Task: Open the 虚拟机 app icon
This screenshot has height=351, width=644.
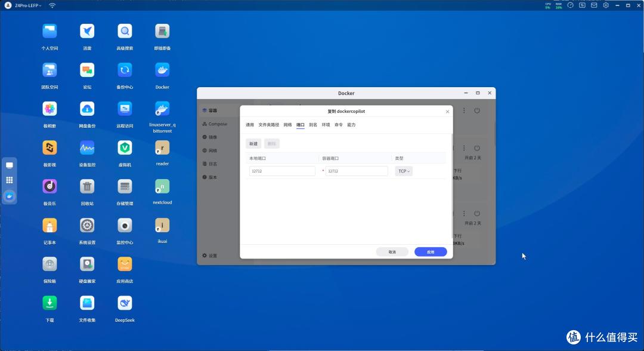Action: click(x=125, y=147)
